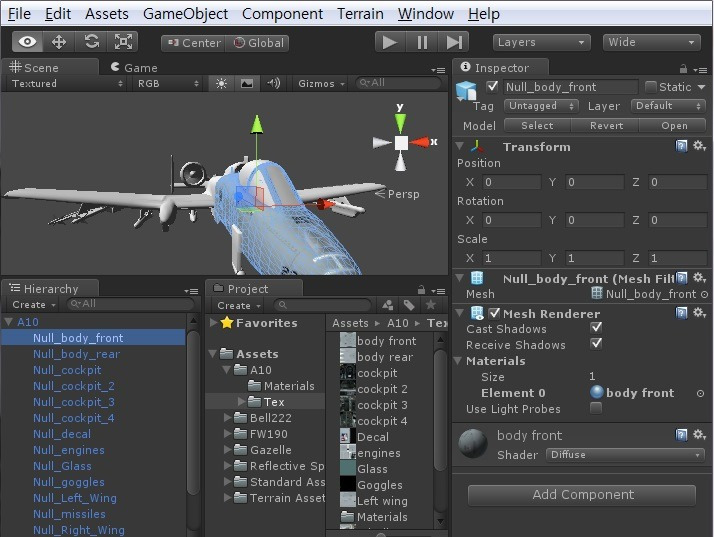Image resolution: width=714 pixels, height=537 pixels.
Task: Toggle Global/Local handle orientation
Action: pos(258,43)
